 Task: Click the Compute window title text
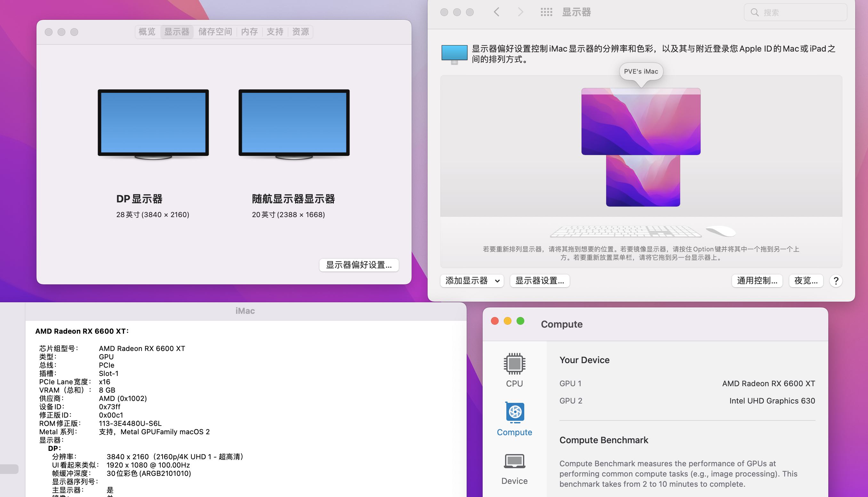pyautogui.click(x=562, y=324)
